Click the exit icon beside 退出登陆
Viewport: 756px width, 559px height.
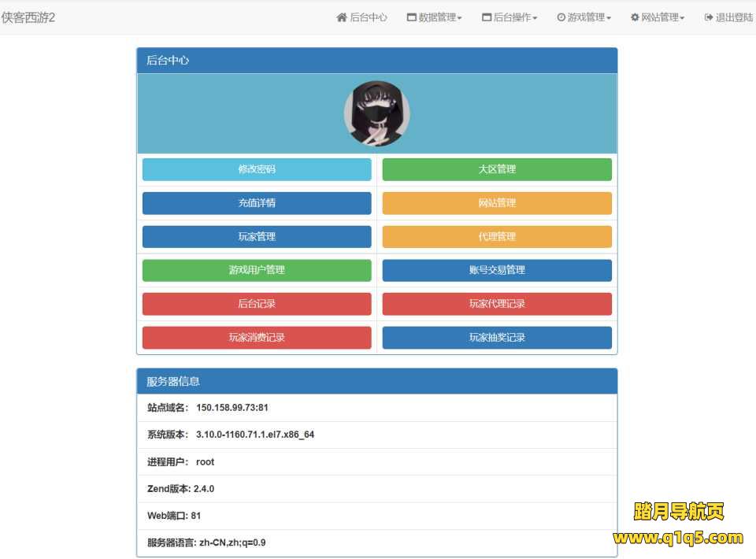point(707,17)
